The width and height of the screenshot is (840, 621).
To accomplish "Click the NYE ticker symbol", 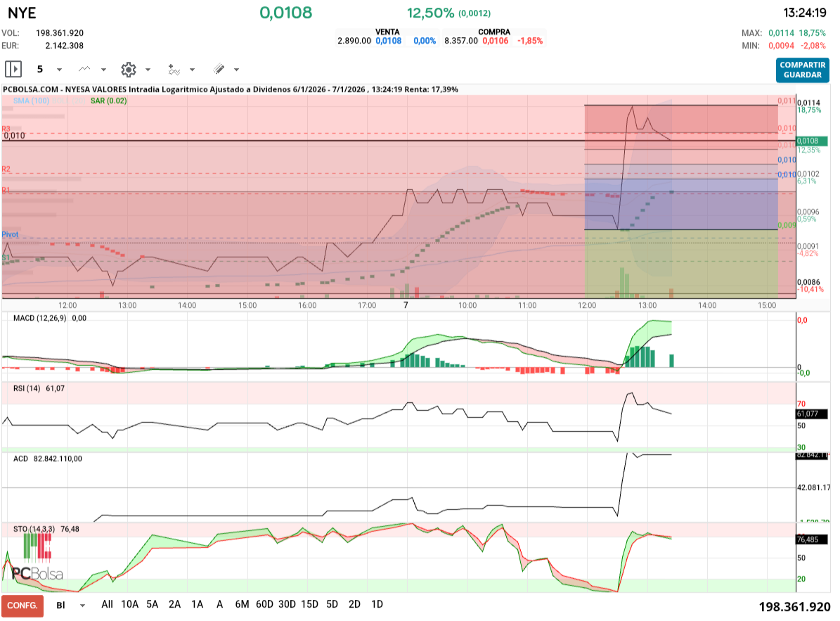I will point(22,13).
